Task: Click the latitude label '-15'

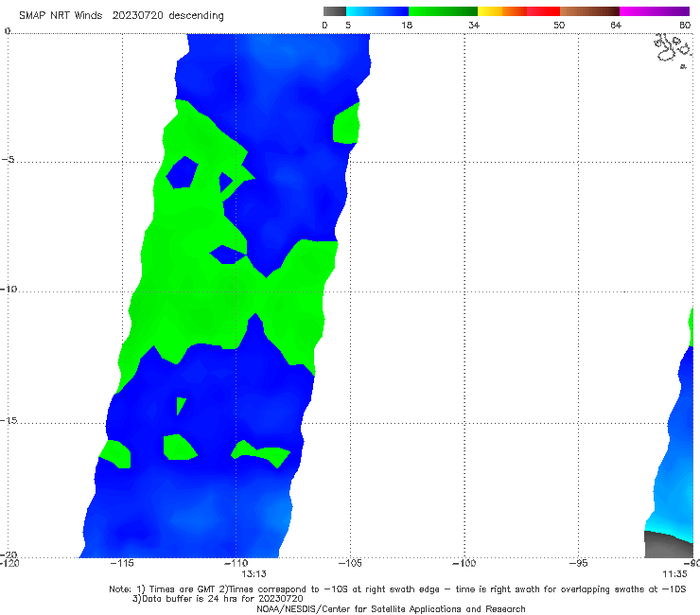Action: tap(8, 420)
